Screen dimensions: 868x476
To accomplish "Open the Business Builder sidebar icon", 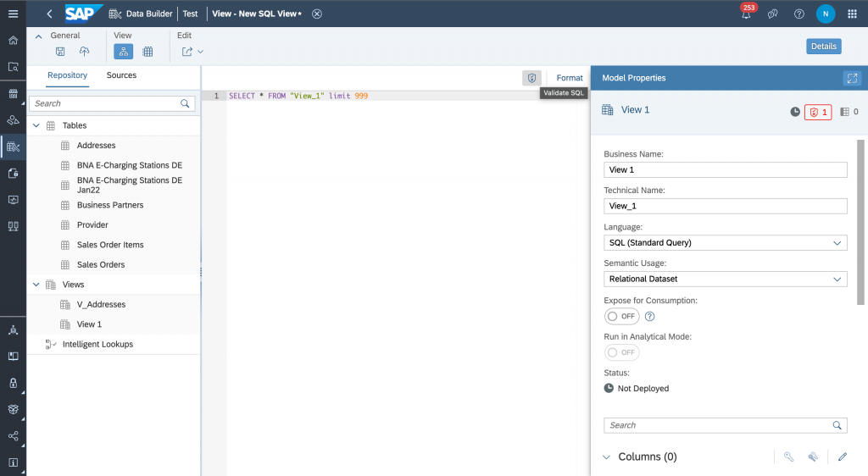I will [14, 120].
